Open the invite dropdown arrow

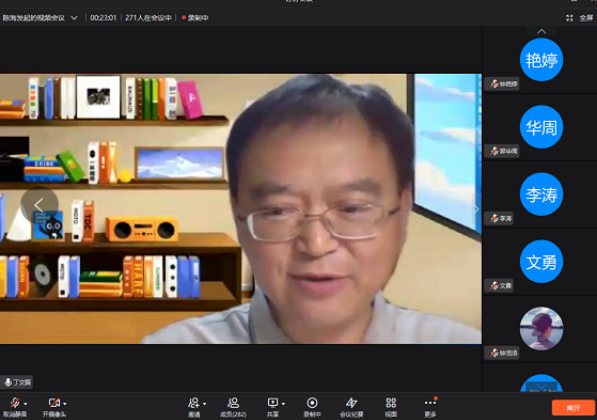205,404
